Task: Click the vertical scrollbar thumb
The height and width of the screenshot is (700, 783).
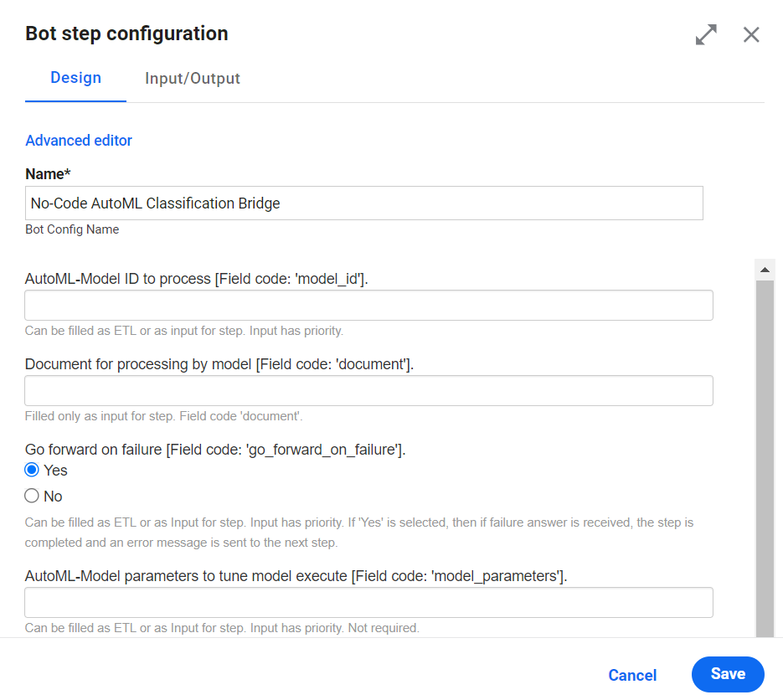Action: (765, 458)
